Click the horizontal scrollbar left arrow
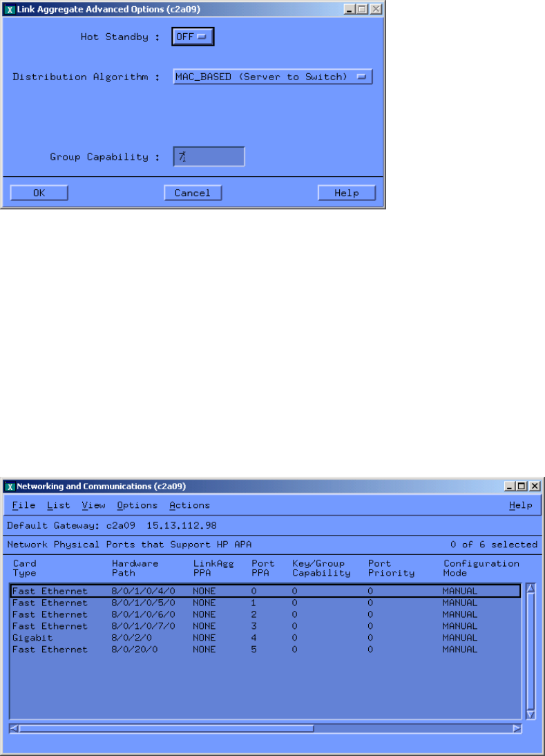The width and height of the screenshot is (545, 756). (x=14, y=728)
